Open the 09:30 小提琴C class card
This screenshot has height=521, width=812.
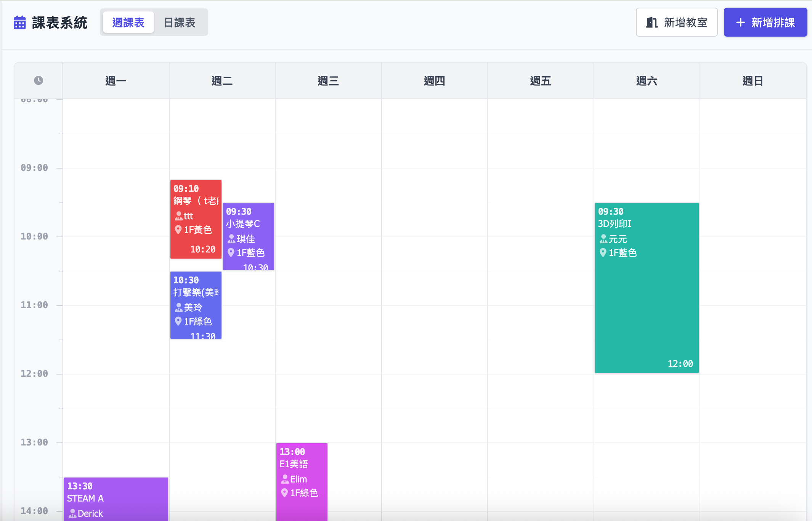point(249,236)
